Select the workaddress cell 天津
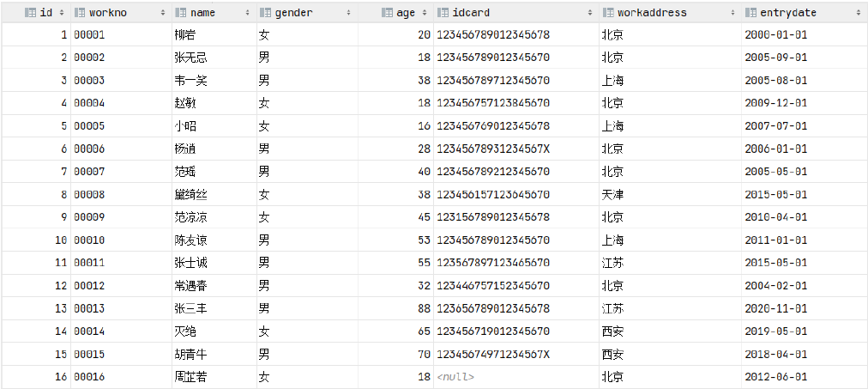Viewport: 868px width, 389px height. [613, 194]
